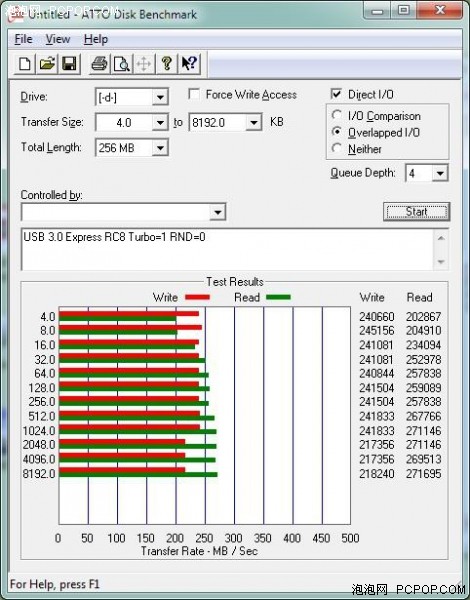The image size is (470, 600).
Task: Click the 128.0 transfer size row label
Action: 42,388
